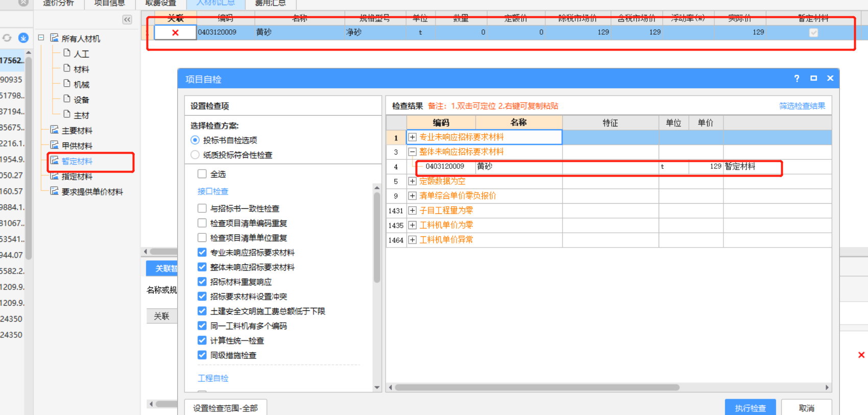Expand 清单综合单价零负报价 result row

click(x=413, y=196)
